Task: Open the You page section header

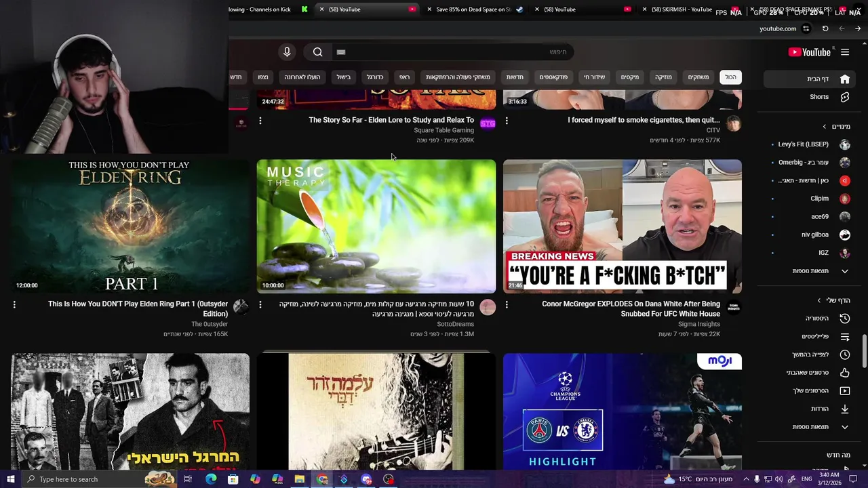Action: (x=833, y=300)
